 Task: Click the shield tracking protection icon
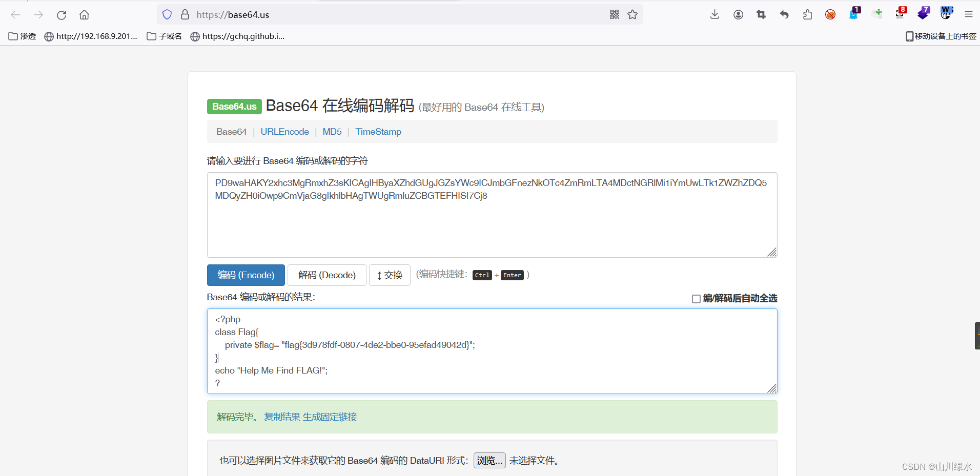click(x=167, y=15)
